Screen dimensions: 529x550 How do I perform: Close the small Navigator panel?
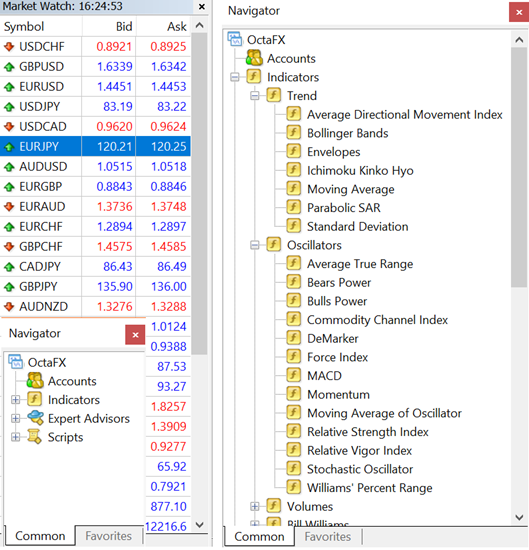[x=135, y=335]
